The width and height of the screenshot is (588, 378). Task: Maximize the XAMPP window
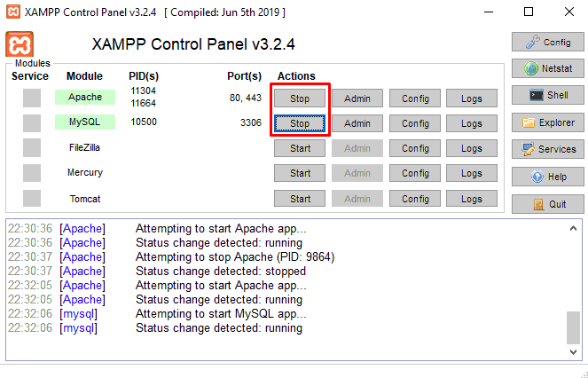click(529, 12)
